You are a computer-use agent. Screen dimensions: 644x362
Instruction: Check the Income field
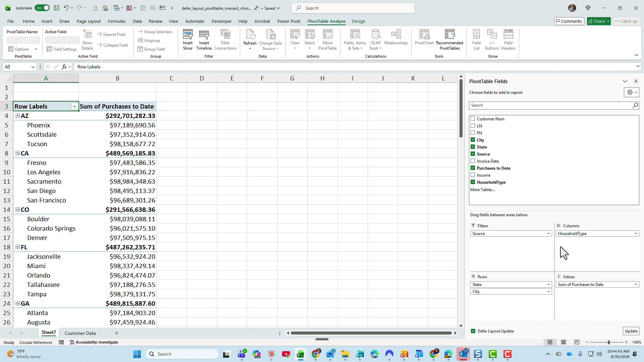coord(473,175)
